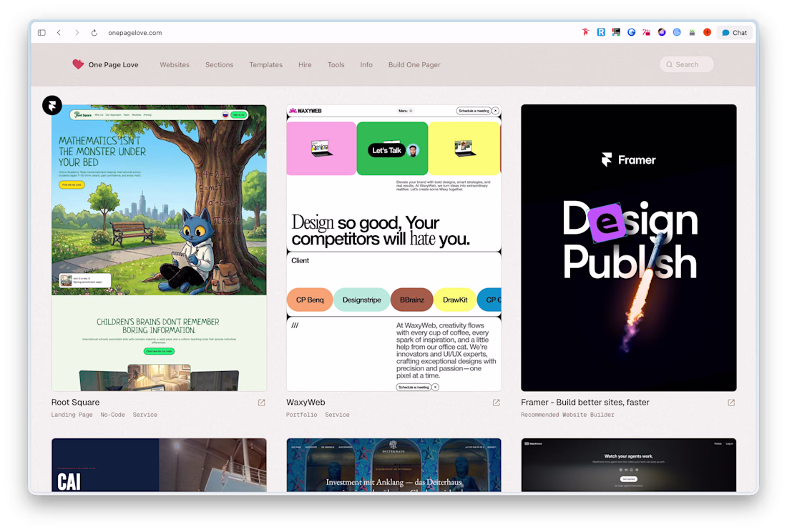The width and height of the screenshot is (787, 532).
Task: Go back with the browser back arrow
Action: [x=59, y=33]
